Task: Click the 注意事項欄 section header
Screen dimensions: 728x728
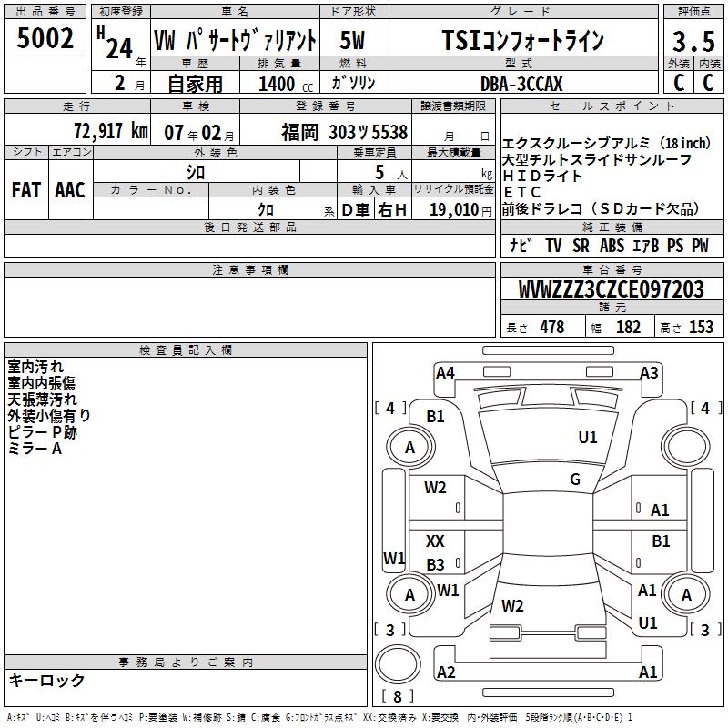Action: click(x=249, y=269)
